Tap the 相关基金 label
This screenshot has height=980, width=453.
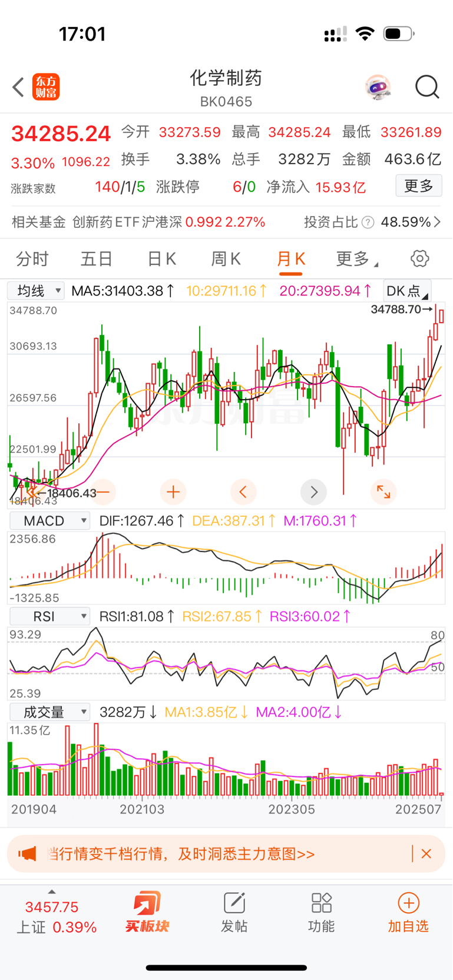point(38,222)
